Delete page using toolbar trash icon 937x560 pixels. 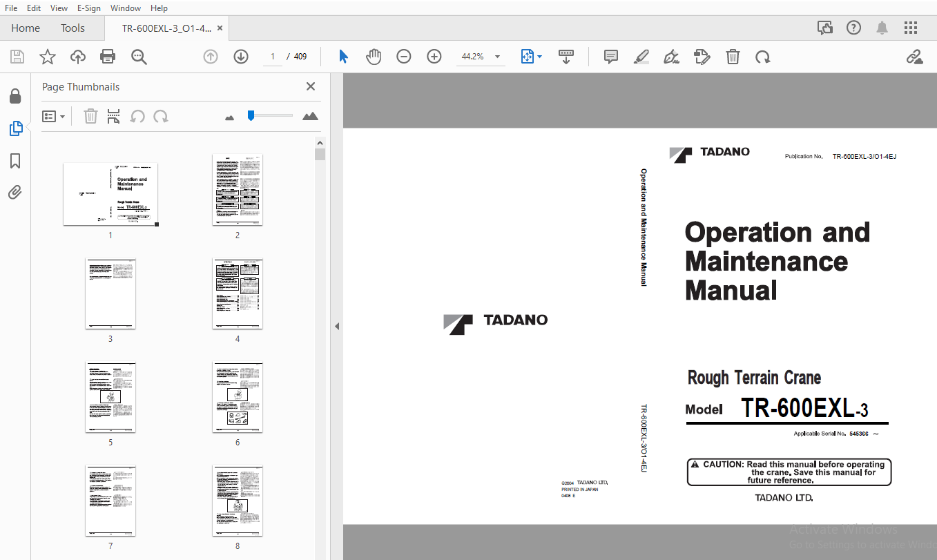tap(733, 57)
